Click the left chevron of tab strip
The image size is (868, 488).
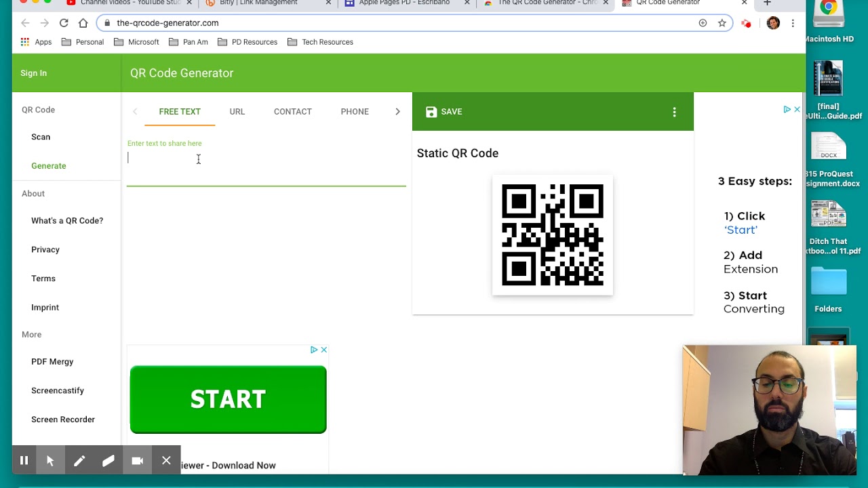[135, 111]
